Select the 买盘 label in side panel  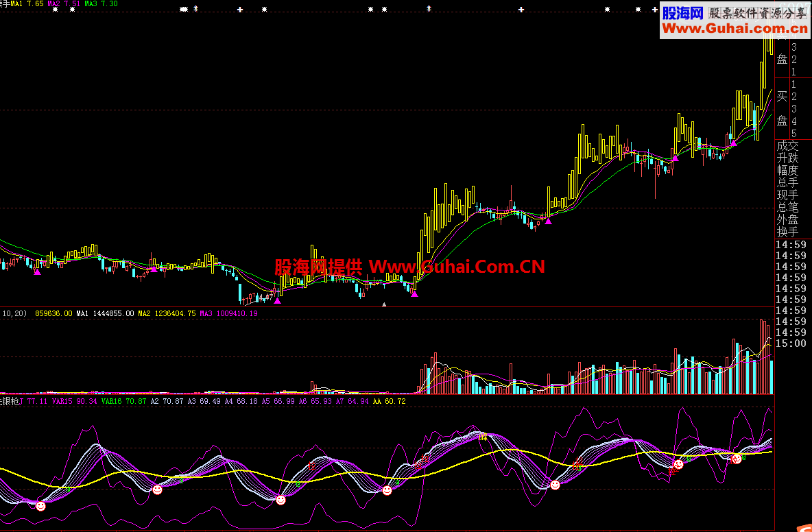click(x=782, y=108)
